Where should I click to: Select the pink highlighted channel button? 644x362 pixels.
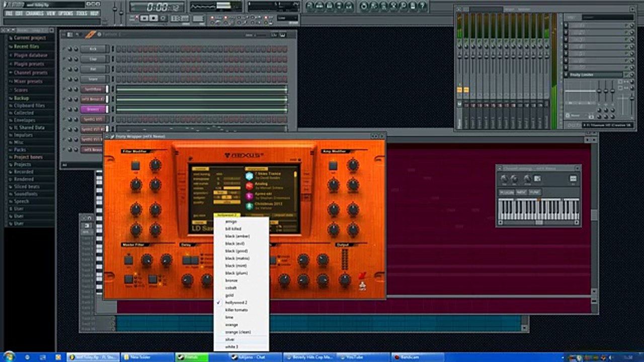(x=94, y=110)
